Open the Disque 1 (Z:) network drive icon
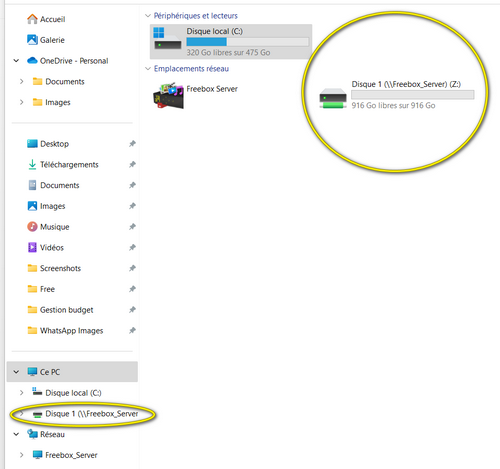 coord(333,98)
